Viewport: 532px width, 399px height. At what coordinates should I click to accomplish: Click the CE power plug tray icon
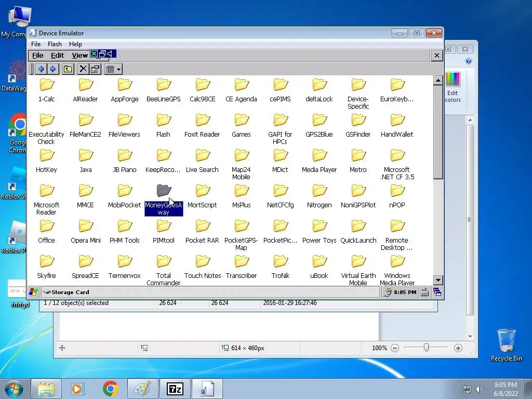388,292
